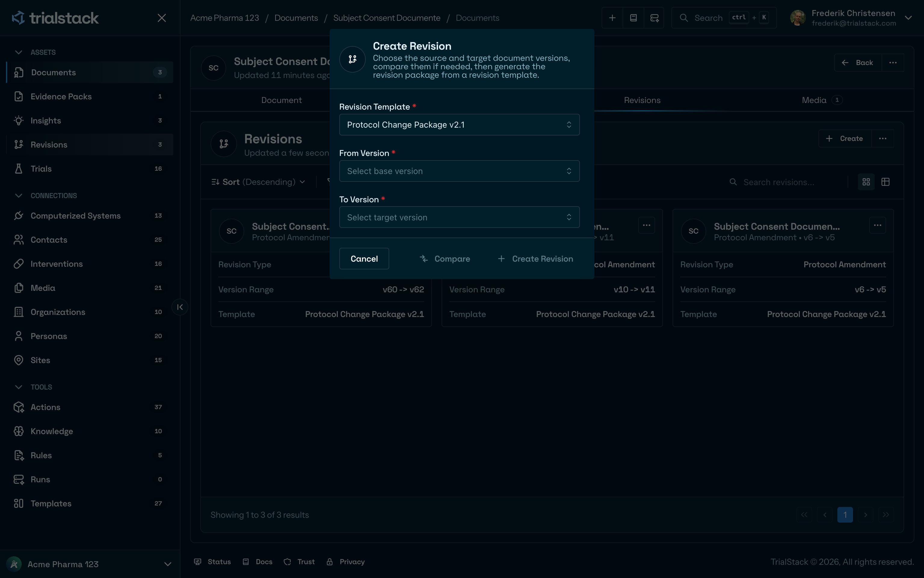Click the Documents breadcrumb after Acme Pharma
The image size is (924, 578).
pyautogui.click(x=296, y=18)
